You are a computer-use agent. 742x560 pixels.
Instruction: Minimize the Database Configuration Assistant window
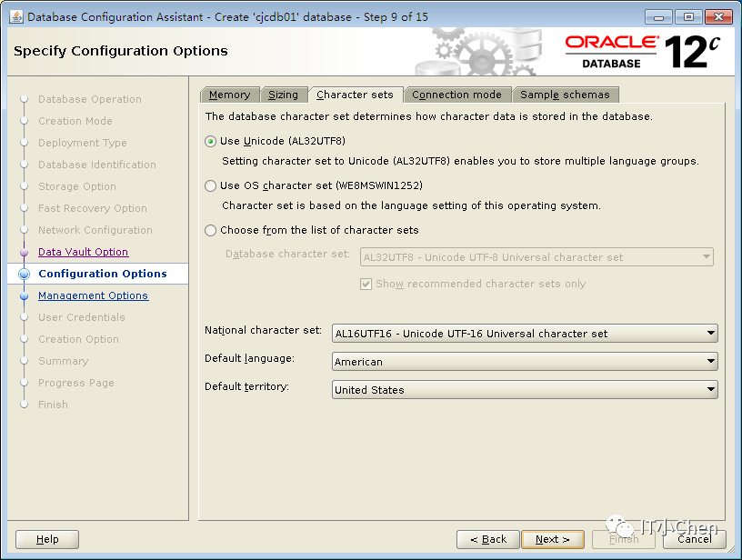pyautogui.click(x=658, y=17)
